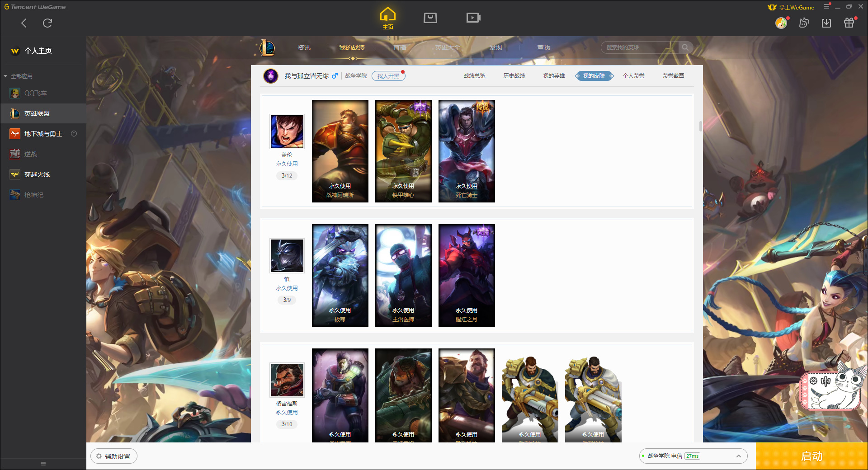Open the 查找 tab
The height and width of the screenshot is (470, 868).
coord(543,47)
